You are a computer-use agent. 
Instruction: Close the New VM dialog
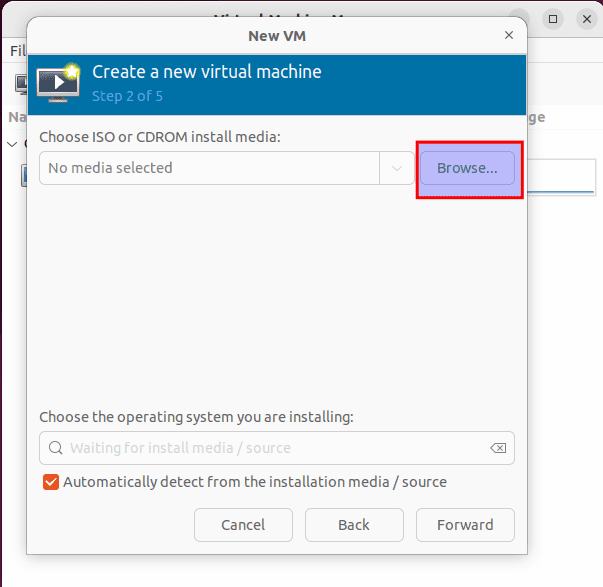coord(508,35)
